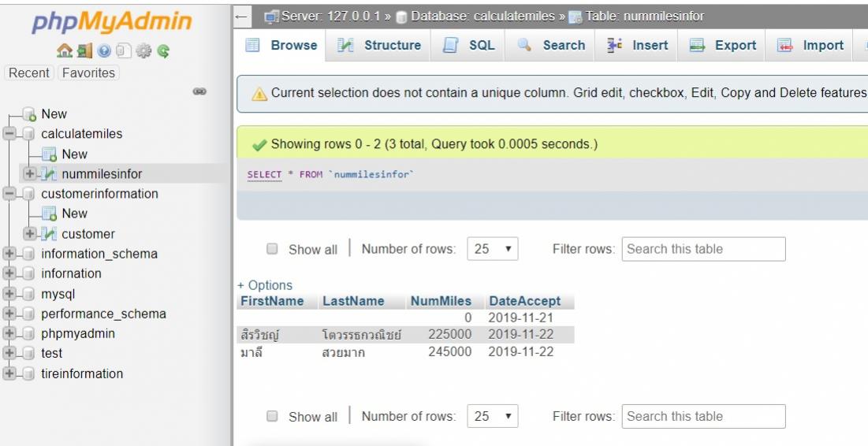Click SELECT keyword in the query

(264, 174)
